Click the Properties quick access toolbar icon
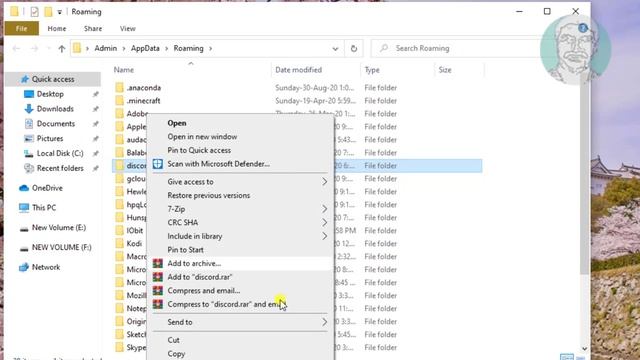 (x=34, y=12)
